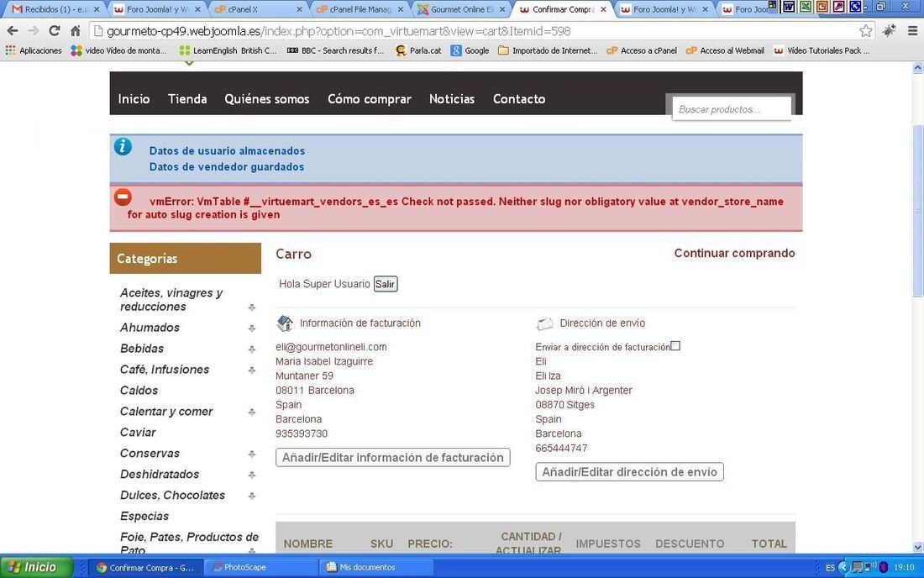Click the Salir logout button
The image size is (924, 578).
pyautogui.click(x=386, y=284)
